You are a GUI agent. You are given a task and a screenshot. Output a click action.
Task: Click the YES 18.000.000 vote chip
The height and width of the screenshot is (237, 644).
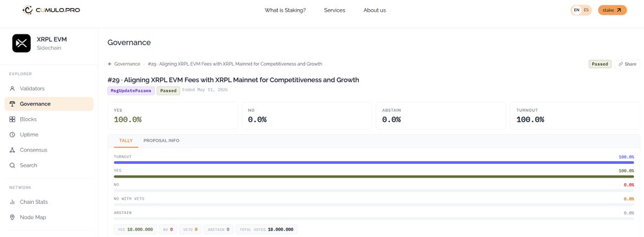coord(135,229)
